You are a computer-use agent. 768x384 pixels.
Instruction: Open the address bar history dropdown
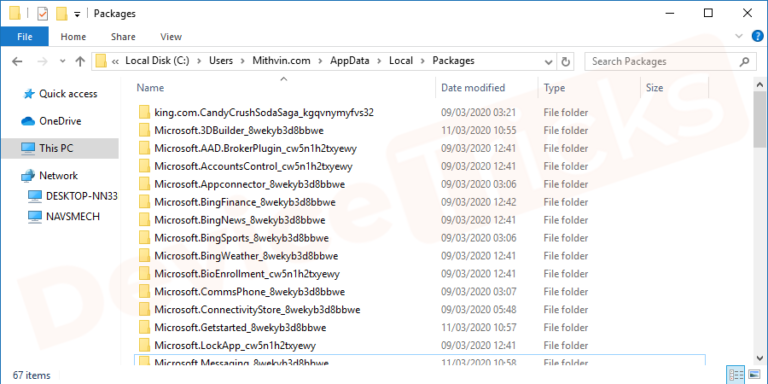549,62
